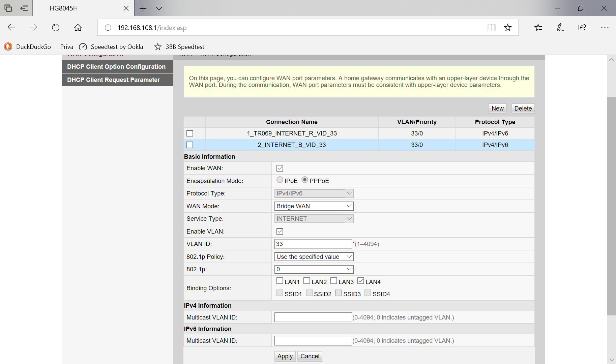
Task: Toggle Reading view icon in address bar
Action: coord(492,28)
